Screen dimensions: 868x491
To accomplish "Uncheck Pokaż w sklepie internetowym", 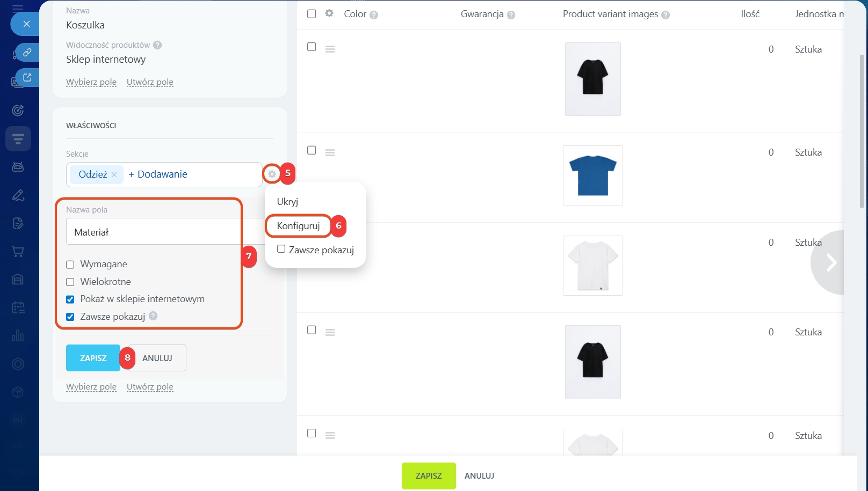I will pyautogui.click(x=70, y=299).
